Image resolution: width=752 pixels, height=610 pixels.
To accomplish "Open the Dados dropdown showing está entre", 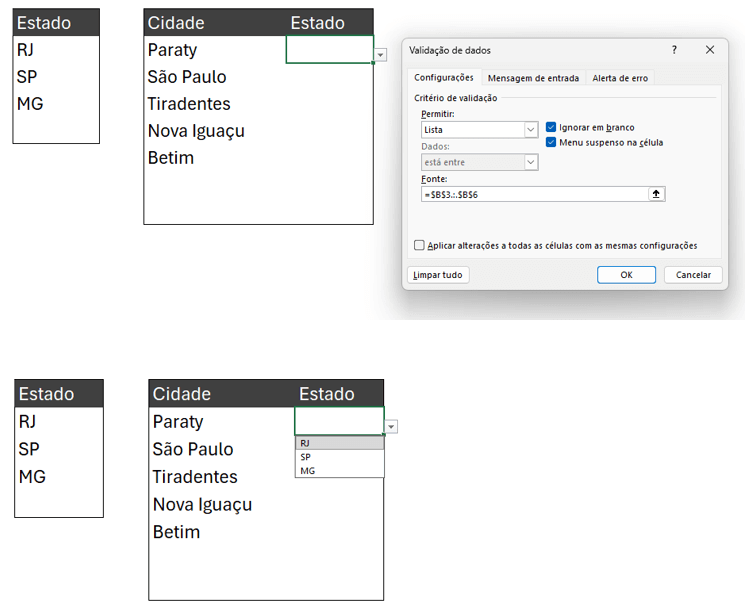I will [x=480, y=162].
